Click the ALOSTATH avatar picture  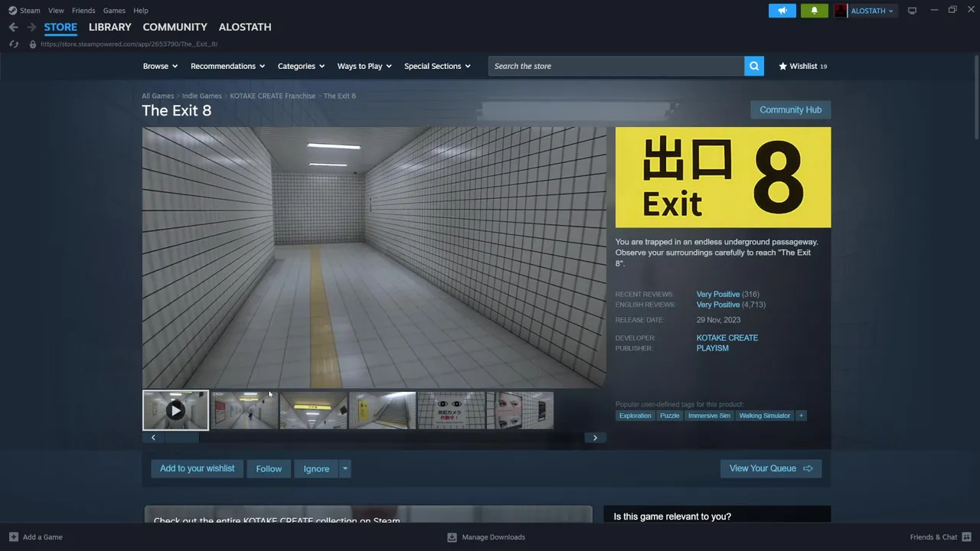(x=841, y=11)
